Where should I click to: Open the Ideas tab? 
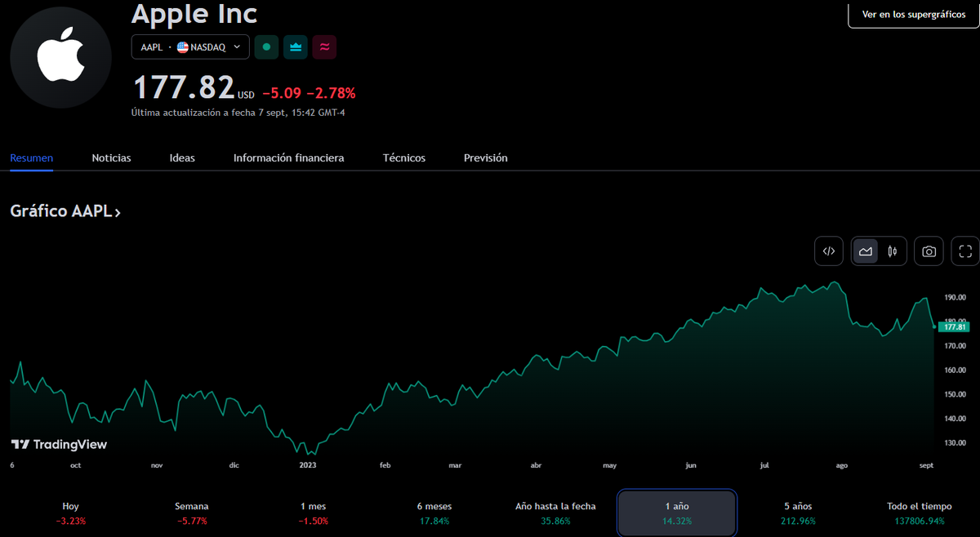pos(182,158)
